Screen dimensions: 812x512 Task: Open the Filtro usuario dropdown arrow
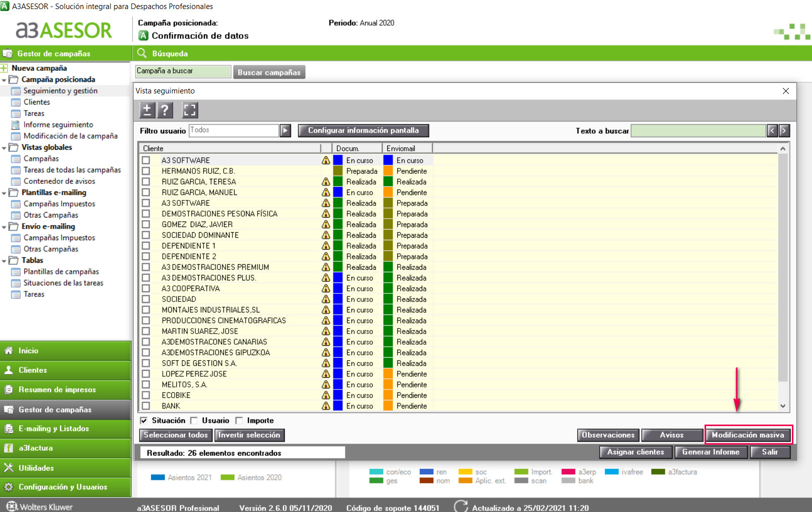(x=285, y=131)
